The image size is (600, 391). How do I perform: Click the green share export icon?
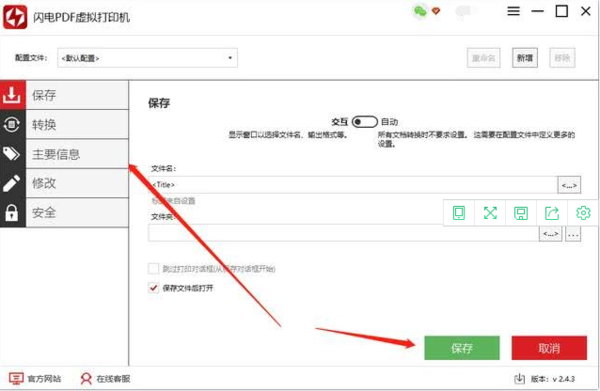point(552,213)
